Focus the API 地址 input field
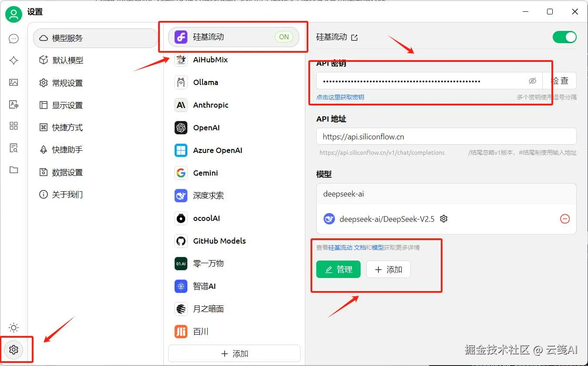This screenshot has height=366, width=588. pos(446,136)
